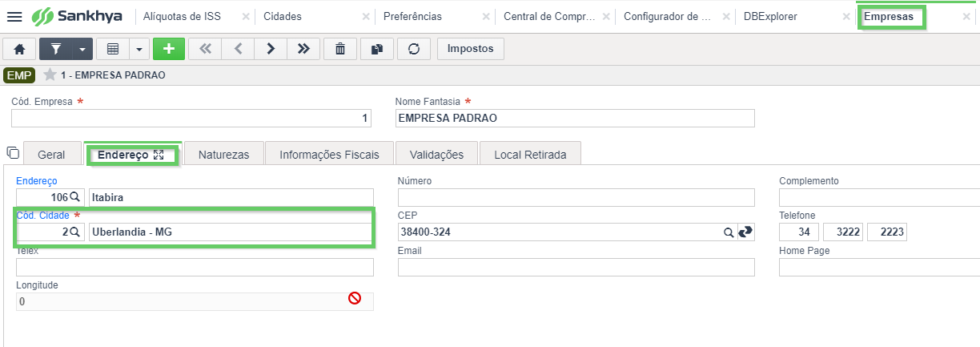This screenshot has height=347, width=980.
Task: Open the Impostos button
Action: click(471, 49)
